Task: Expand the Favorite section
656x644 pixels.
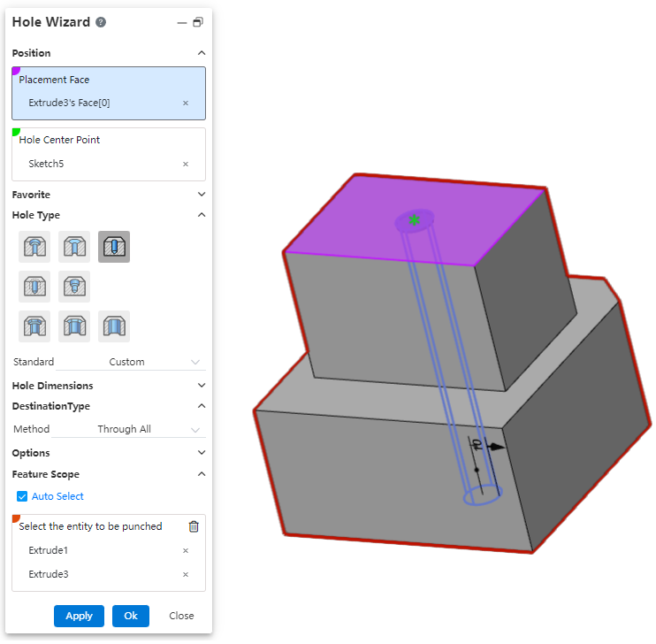Action: pyautogui.click(x=201, y=195)
